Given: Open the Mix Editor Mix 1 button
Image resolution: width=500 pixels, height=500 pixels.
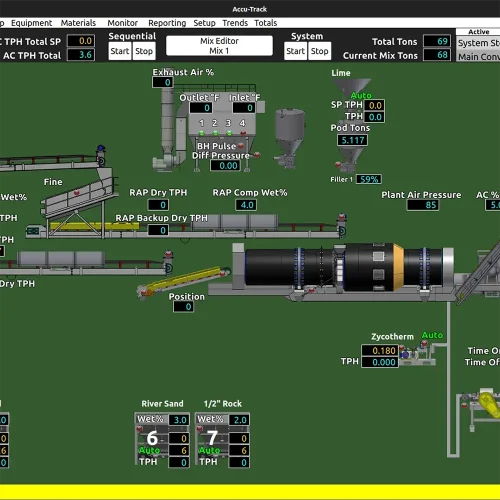Looking at the screenshot, I should [x=219, y=46].
